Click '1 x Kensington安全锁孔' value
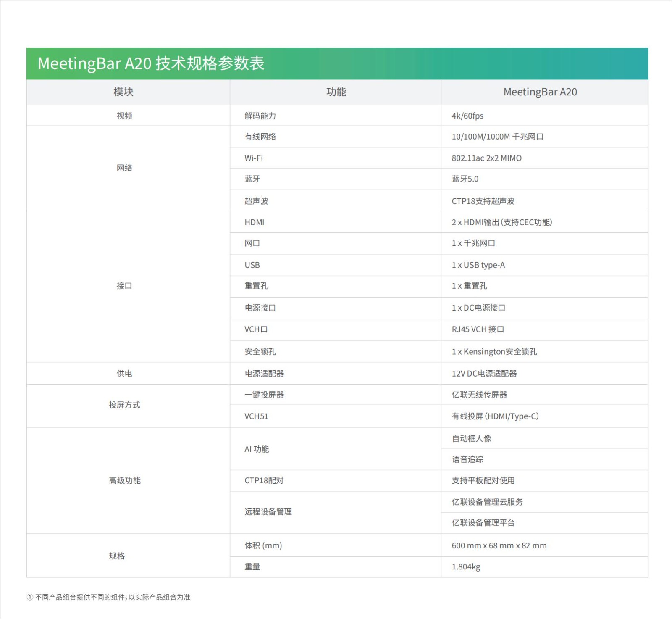The height and width of the screenshot is (619, 672). point(494,352)
